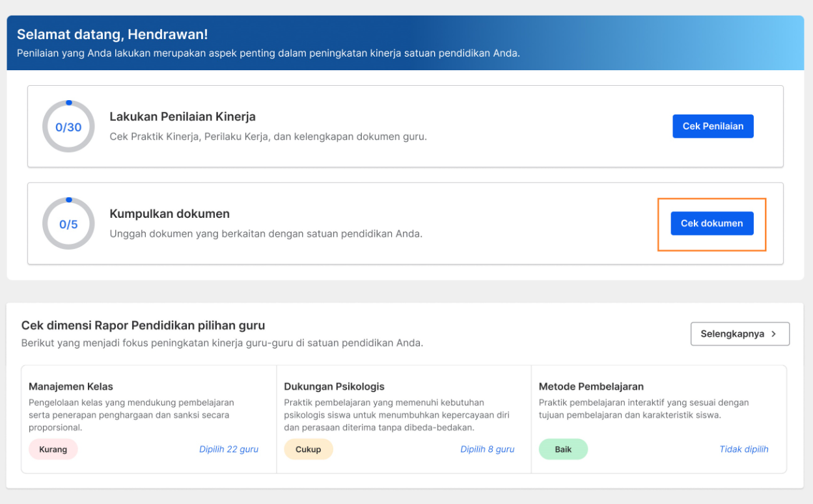Open Selengkapnya for more dimensions
The width and height of the screenshot is (813, 504).
740,334
